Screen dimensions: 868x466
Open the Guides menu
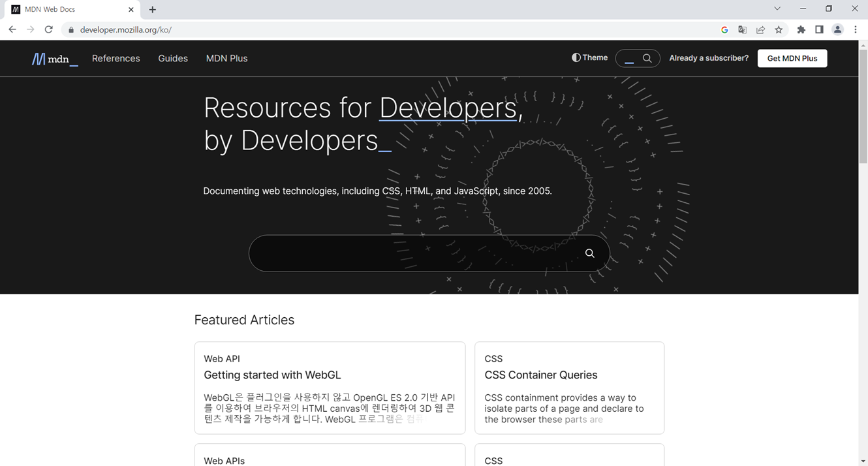[x=173, y=58]
